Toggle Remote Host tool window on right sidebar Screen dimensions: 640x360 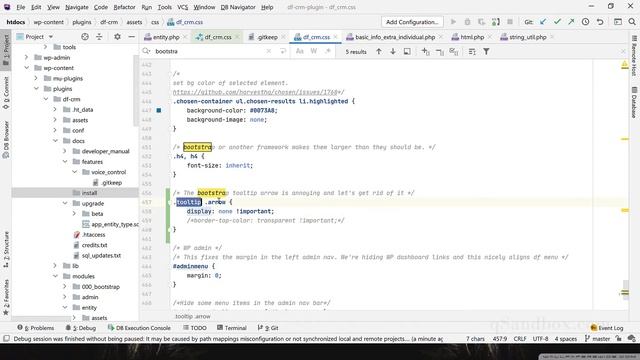pos(634,56)
